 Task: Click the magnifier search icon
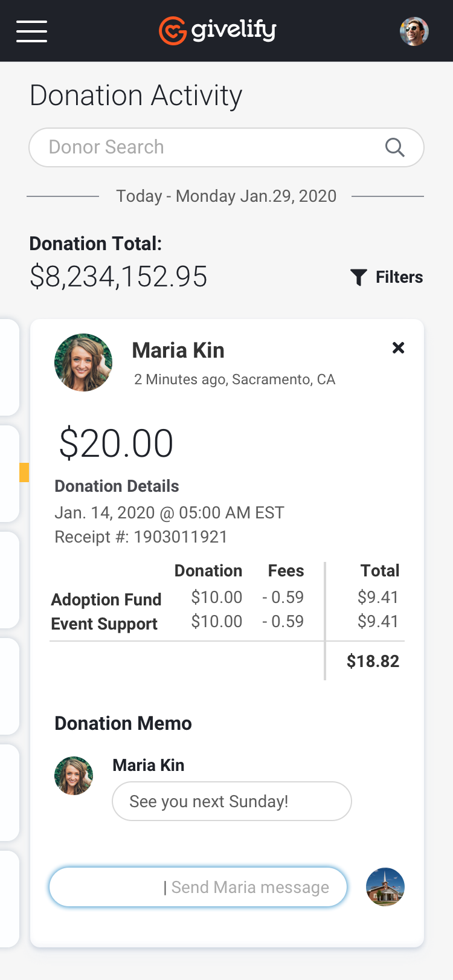394,147
